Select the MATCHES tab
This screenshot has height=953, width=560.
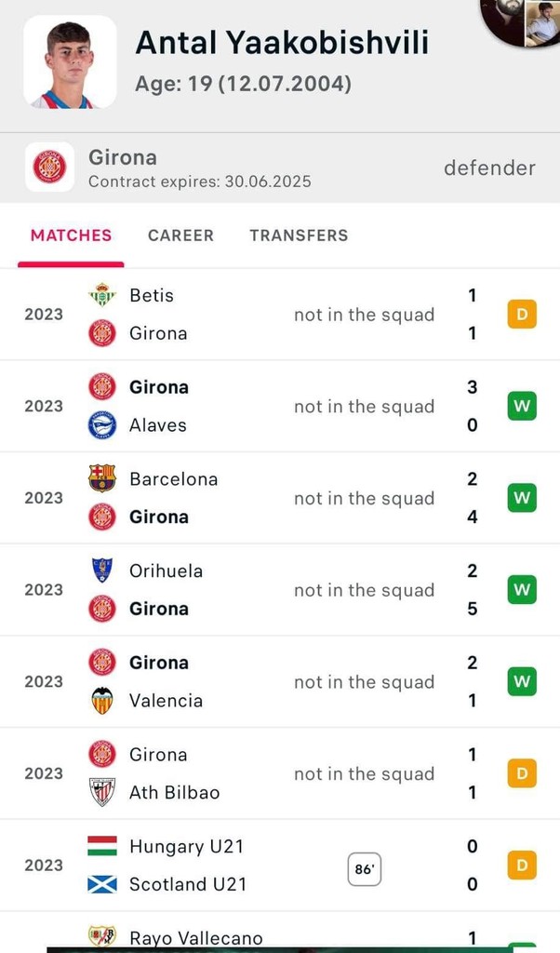coord(71,235)
